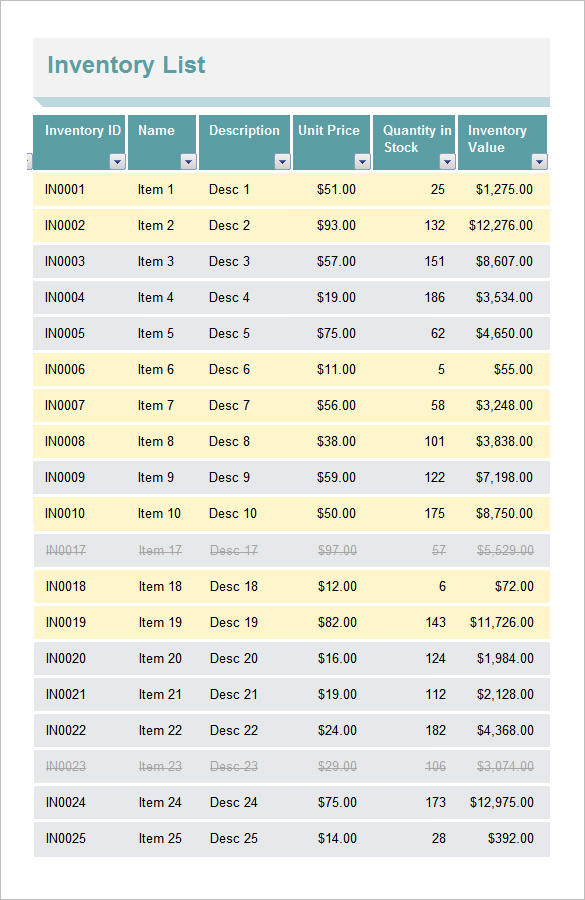Expand the Inventory Value header dropdown
Viewport: 585px width, 900px height.
[541, 160]
